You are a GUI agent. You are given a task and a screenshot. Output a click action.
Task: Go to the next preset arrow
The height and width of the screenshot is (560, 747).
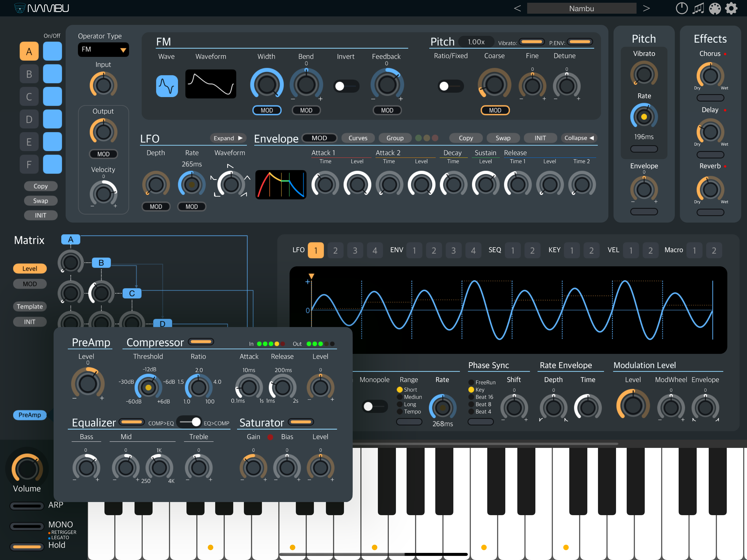click(646, 8)
